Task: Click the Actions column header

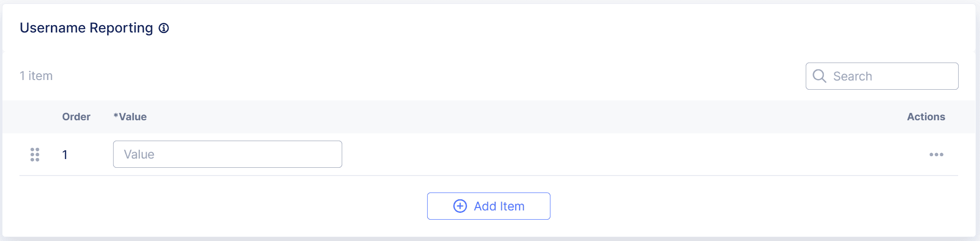Action: pyautogui.click(x=926, y=117)
